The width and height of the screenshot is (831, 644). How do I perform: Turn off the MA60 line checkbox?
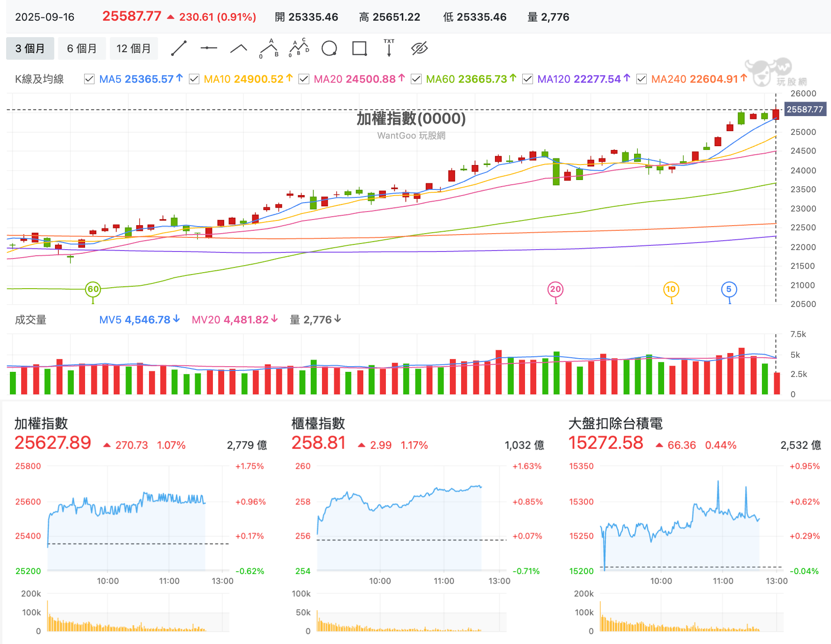(416, 79)
